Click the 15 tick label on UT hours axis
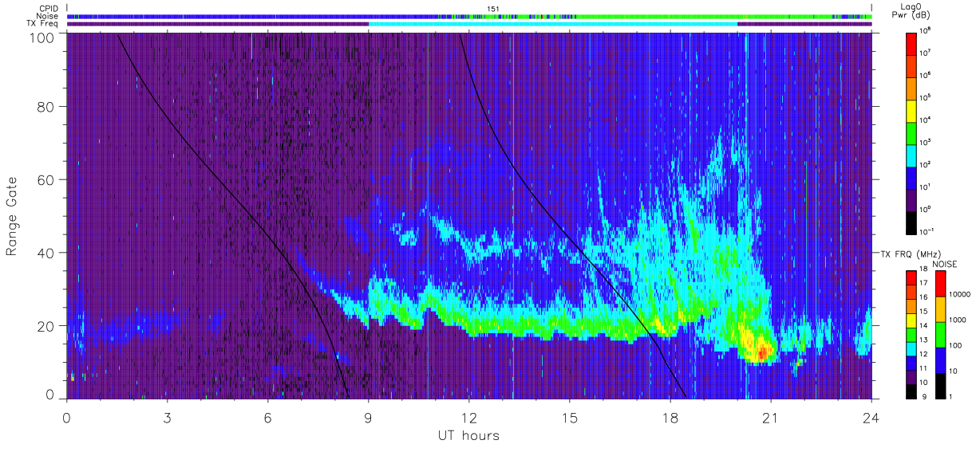The width and height of the screenshot is (980, 452). point(570,417)
